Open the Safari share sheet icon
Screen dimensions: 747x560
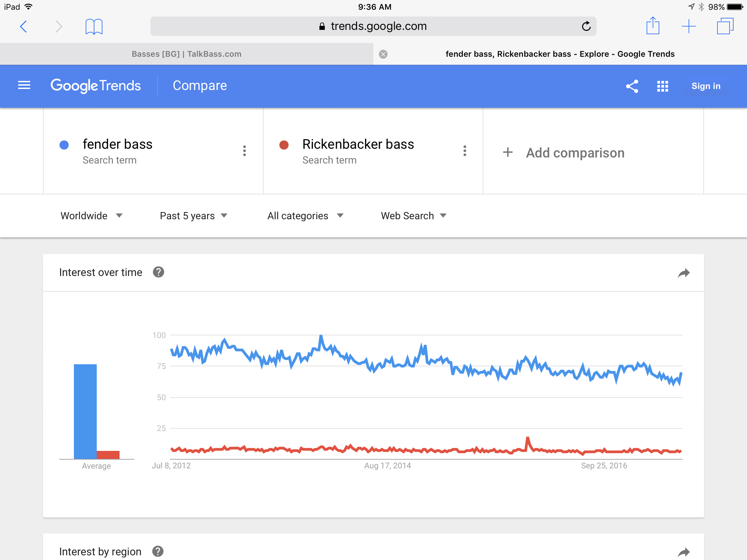pos(653,26)
